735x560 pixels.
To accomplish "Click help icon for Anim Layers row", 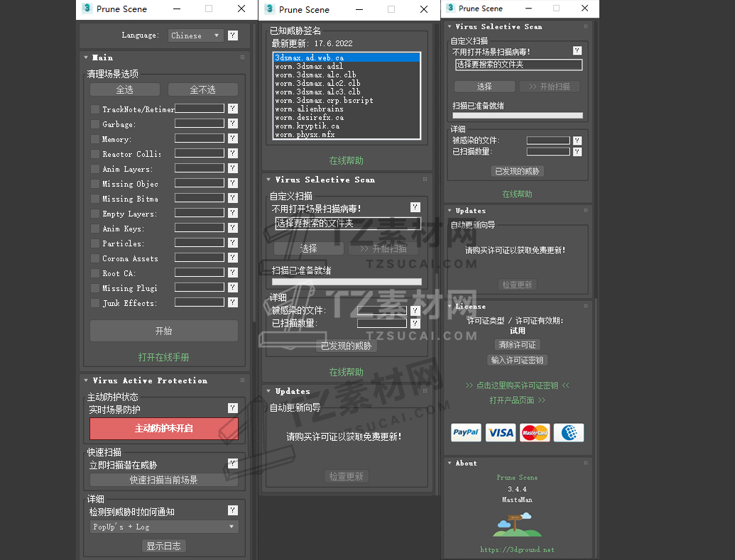I will coord(232,168).
